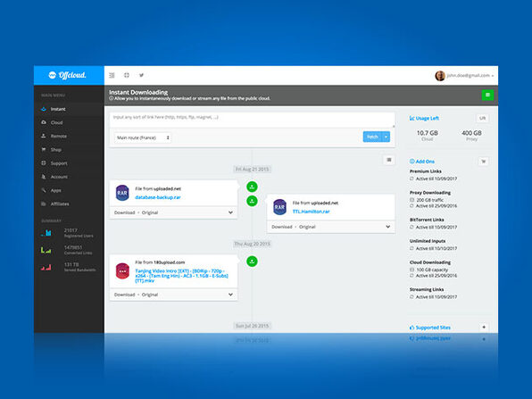Open the Main route (France) selector
The image size is (532, 399).
pos(143,137)
